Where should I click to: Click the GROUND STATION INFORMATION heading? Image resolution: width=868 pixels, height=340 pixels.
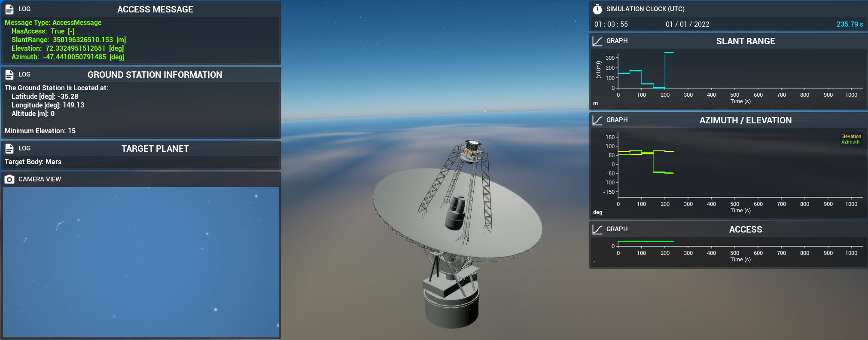coord(155,75)
